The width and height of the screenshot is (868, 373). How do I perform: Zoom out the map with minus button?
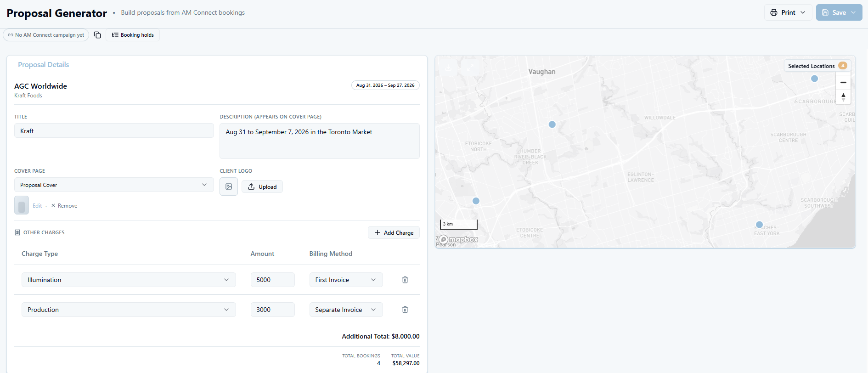pos(843,82)
